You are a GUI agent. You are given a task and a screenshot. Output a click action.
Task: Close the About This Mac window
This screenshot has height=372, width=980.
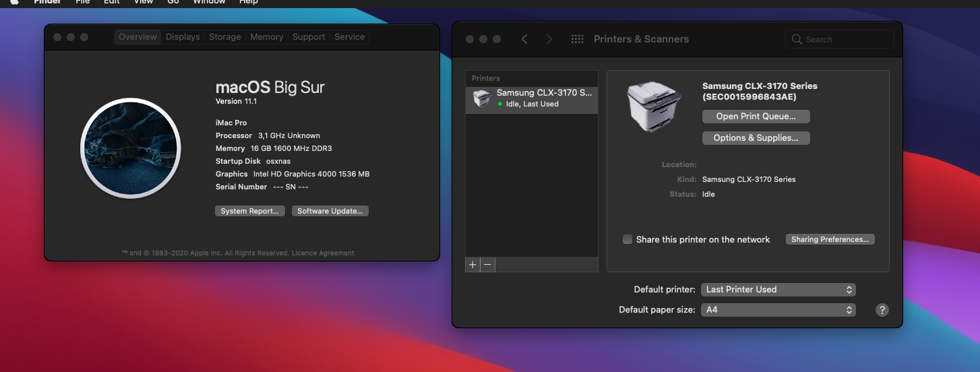pyautogui.click(x=57, y=37)
